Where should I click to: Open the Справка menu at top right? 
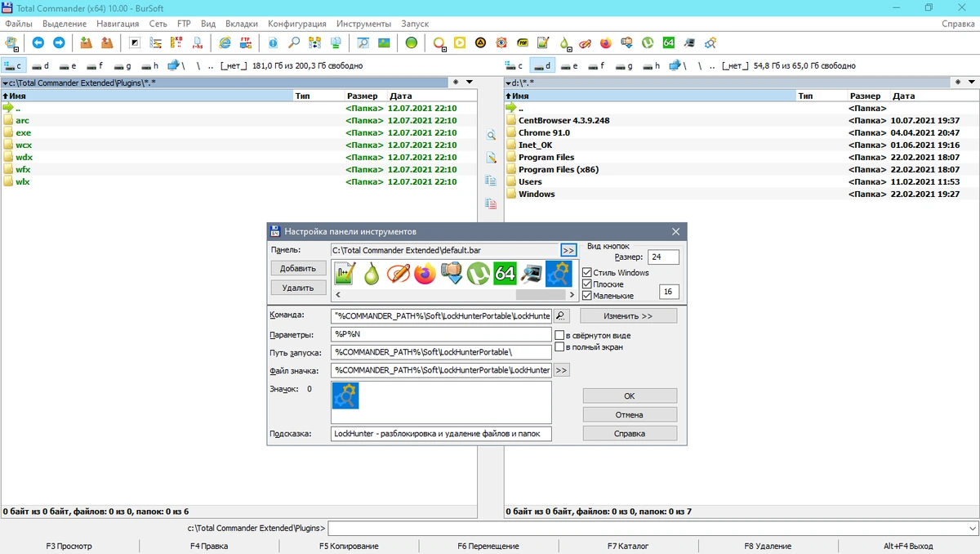(958, 24)
